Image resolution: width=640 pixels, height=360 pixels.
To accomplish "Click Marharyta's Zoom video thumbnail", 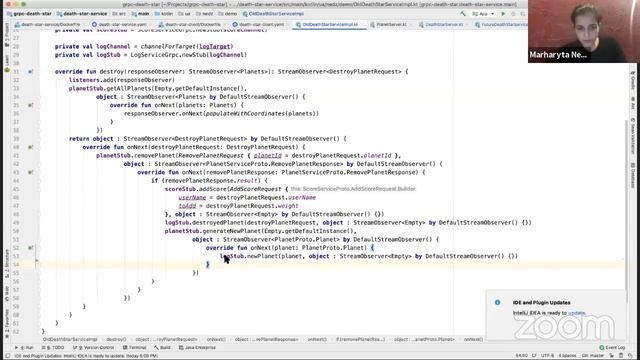I will 584,31.
